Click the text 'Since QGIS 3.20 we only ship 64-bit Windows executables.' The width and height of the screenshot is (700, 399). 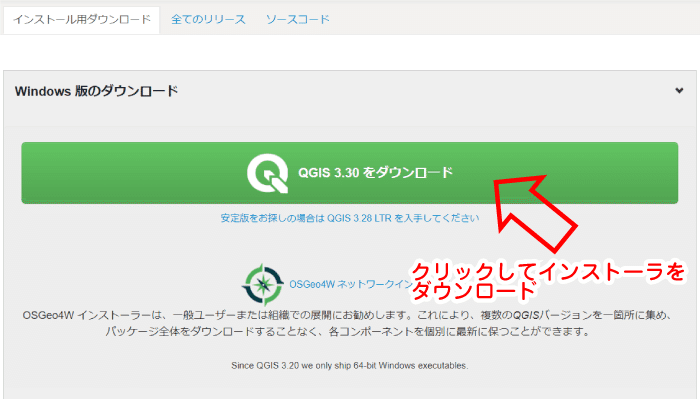pos(350,366)
